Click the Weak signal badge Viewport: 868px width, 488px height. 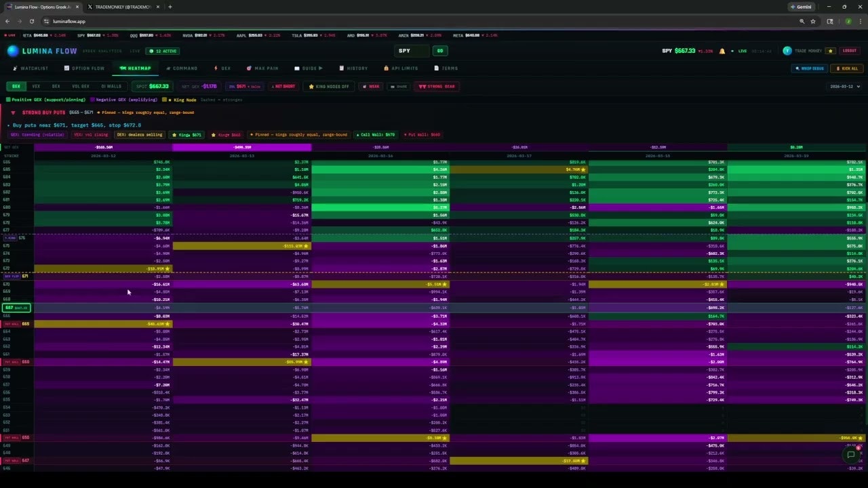coord(371,87)
